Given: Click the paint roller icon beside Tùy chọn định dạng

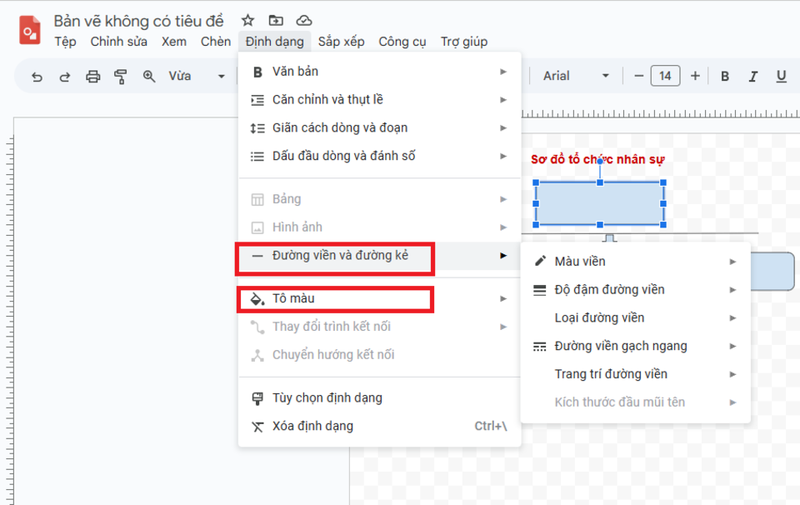Looking at the screenshot, I should coord(258,398).
